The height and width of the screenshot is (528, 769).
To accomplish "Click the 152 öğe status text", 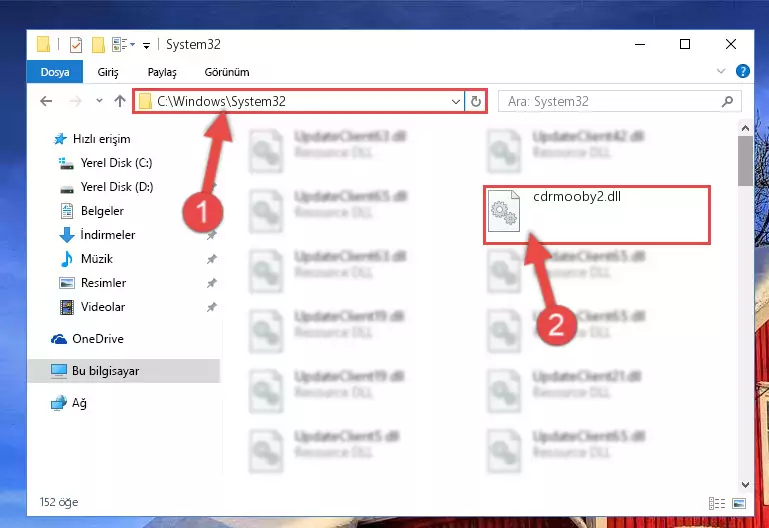I will click(59, 502).
